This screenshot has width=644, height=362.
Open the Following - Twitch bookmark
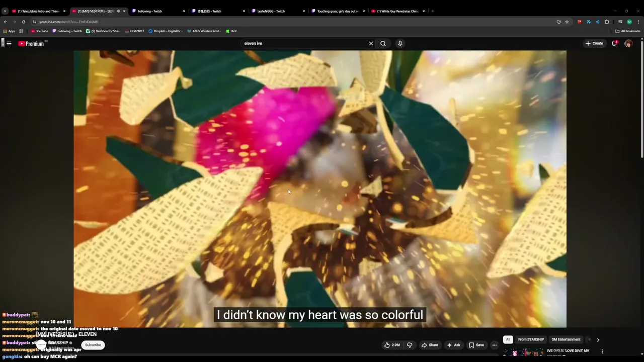[67, 31]
